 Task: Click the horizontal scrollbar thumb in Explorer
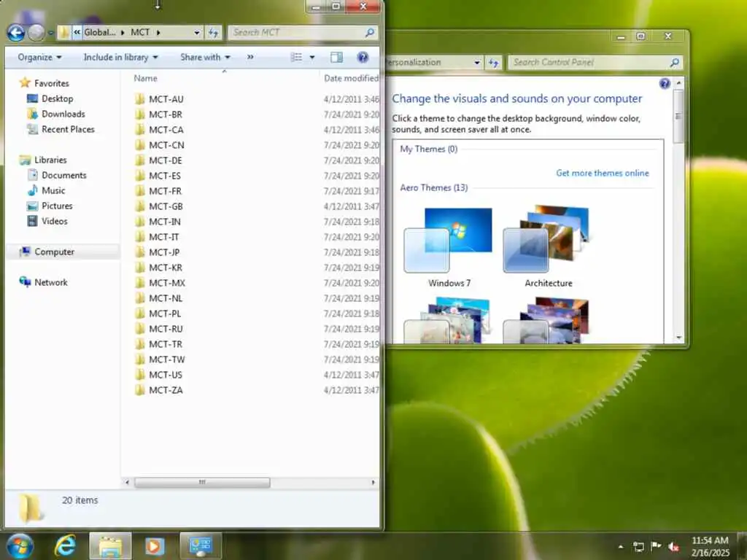202,483
